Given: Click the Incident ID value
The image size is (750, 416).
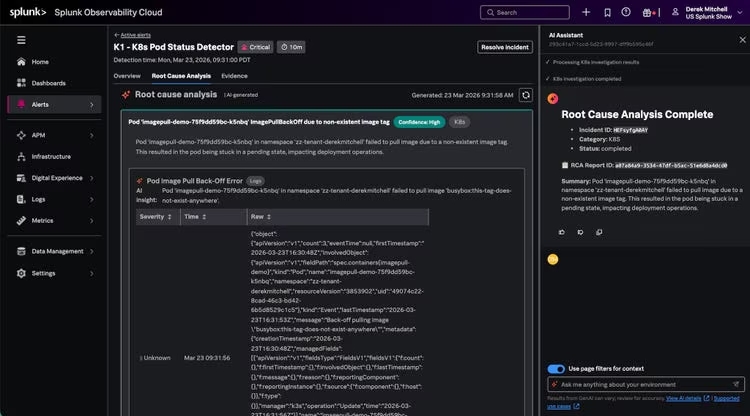Looking at the screenshot, I should 630,130.
